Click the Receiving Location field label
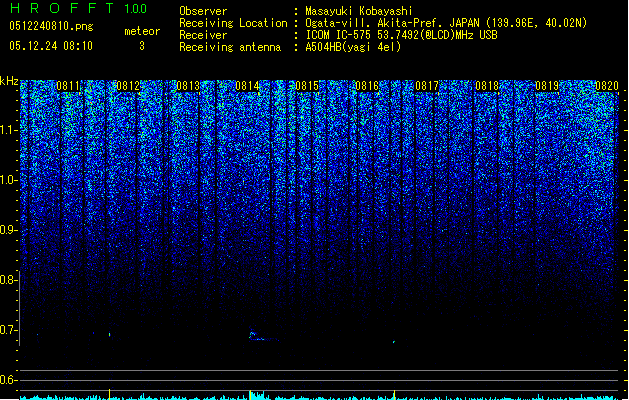The width and height of the screenshot is (629, 400). 233,23
